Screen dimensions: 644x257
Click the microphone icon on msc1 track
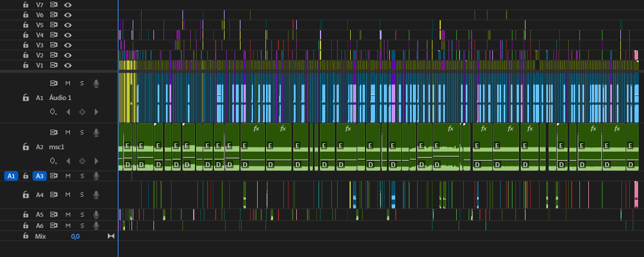[x=96, y=132]
